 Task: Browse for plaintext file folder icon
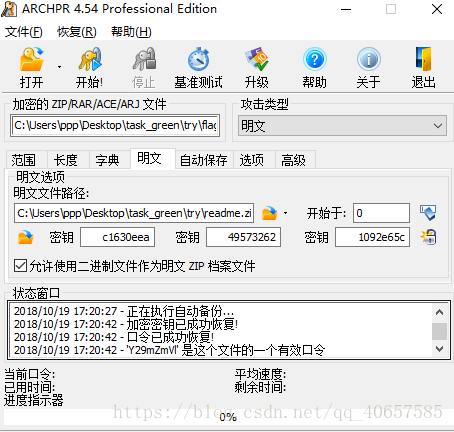tap(270, 213)
